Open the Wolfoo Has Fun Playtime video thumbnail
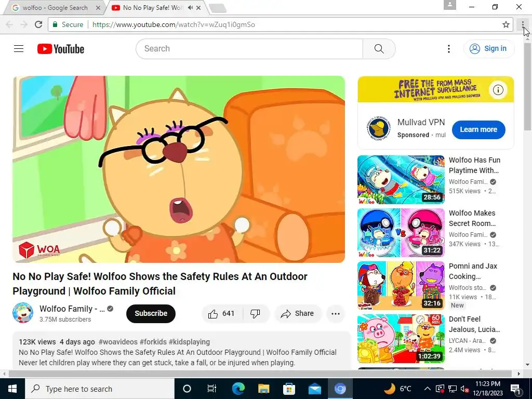Image resolution: width=532 pixels, height=399 pixels. pyautogui.click(x=401, y=180)
